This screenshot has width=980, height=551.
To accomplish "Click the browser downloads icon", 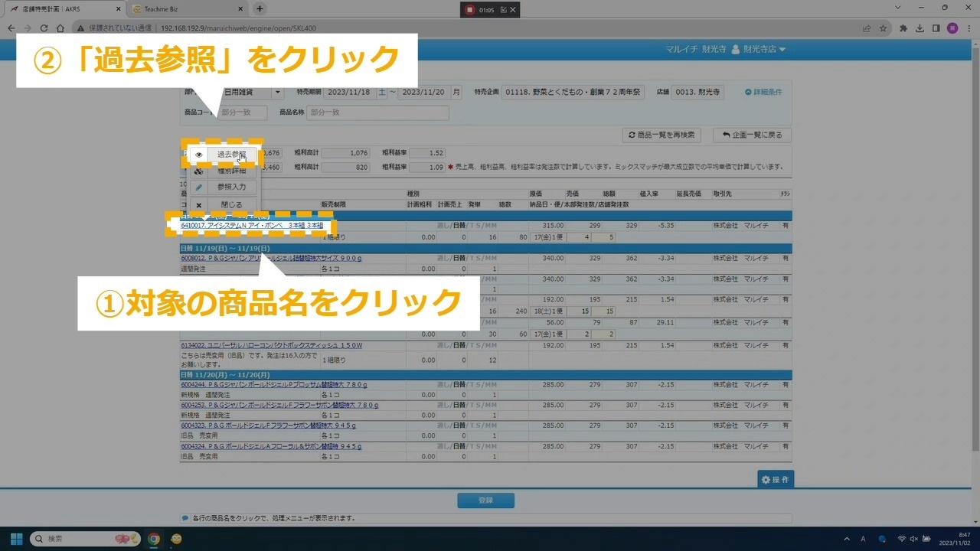I will (x=920, y=28).
